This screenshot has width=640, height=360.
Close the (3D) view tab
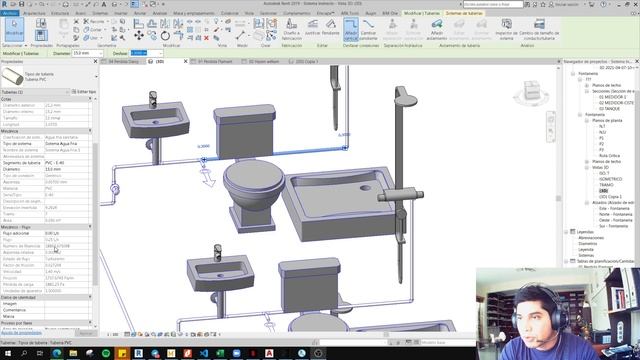185,61
